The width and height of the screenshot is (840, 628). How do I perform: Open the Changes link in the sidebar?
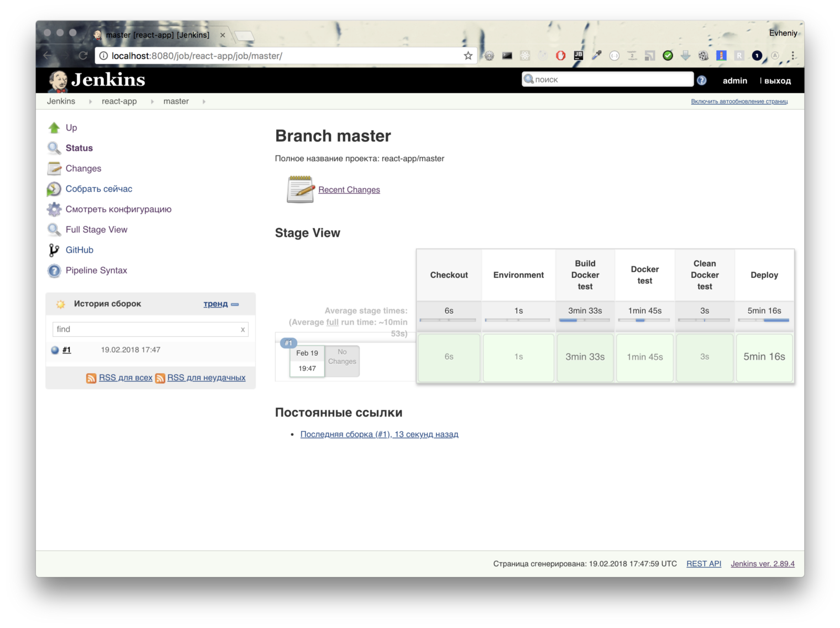(83, 168)
